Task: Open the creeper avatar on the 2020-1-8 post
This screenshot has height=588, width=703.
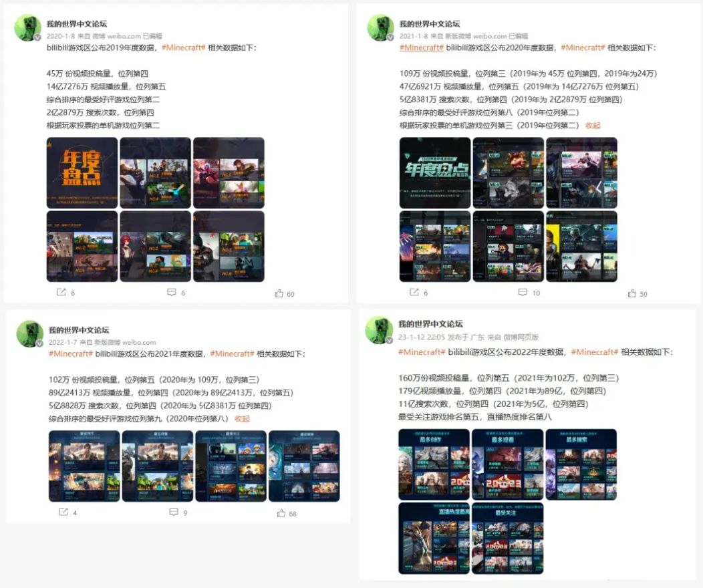Action: coord(28,28)
